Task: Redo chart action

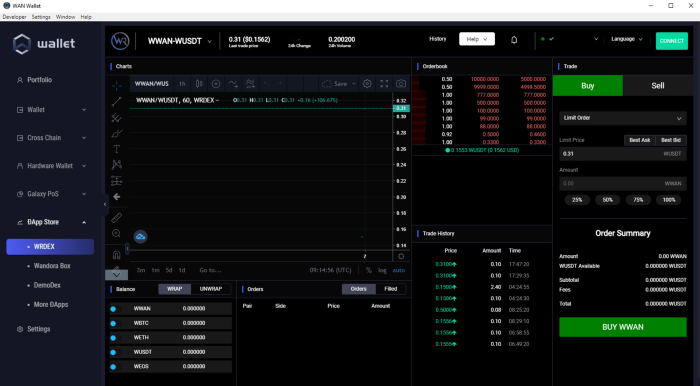Action: [x=279, y=83]
